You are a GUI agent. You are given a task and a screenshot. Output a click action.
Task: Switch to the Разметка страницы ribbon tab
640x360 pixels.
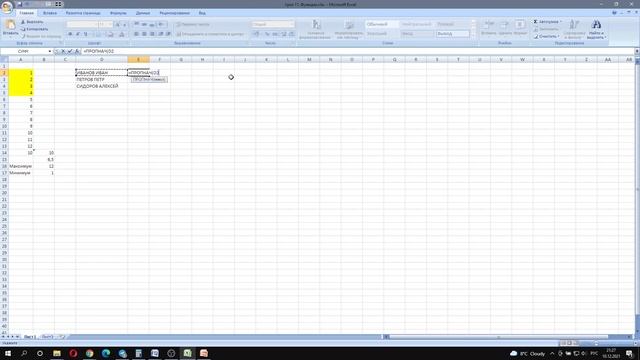pyautogui.click(x=83, y=13)
